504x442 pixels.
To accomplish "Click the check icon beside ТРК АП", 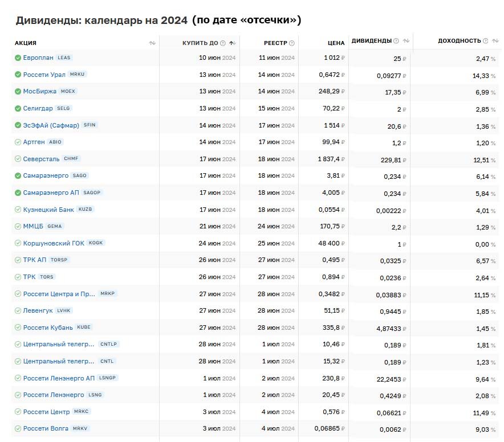I will click(18, 260).
